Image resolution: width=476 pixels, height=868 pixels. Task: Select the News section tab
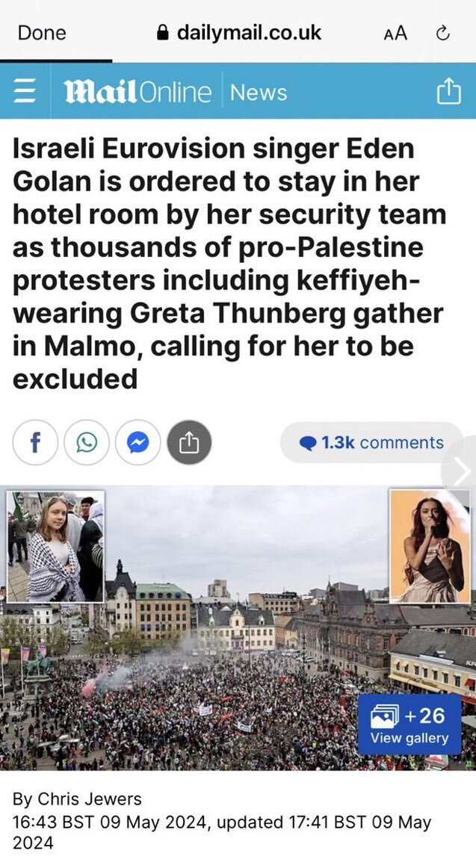point(259,92)
